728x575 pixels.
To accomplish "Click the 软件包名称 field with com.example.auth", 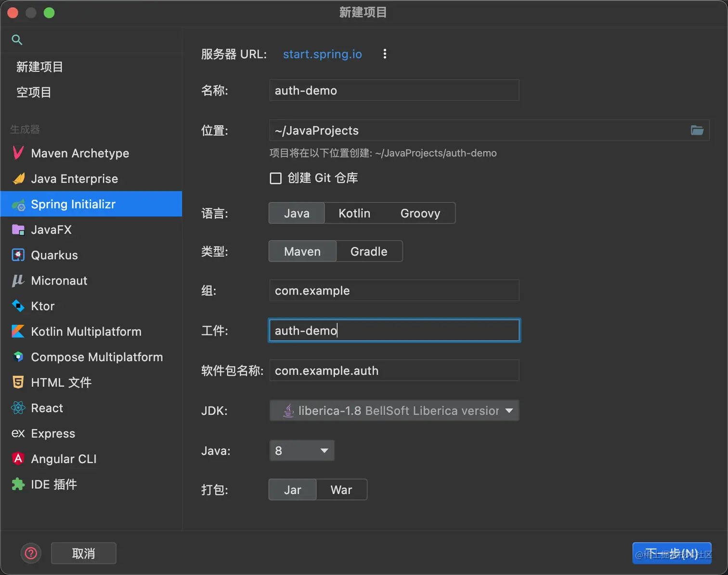I will click(x=394, y=370).
